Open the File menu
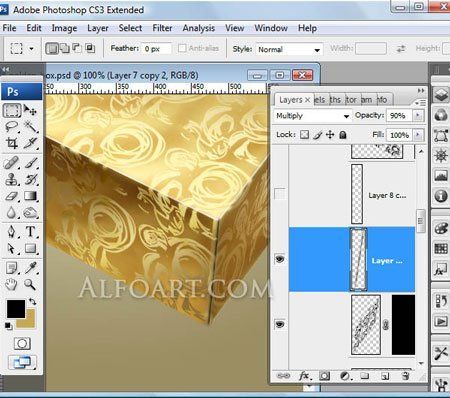Screen dimensions: 450x398 click(9, 28)
